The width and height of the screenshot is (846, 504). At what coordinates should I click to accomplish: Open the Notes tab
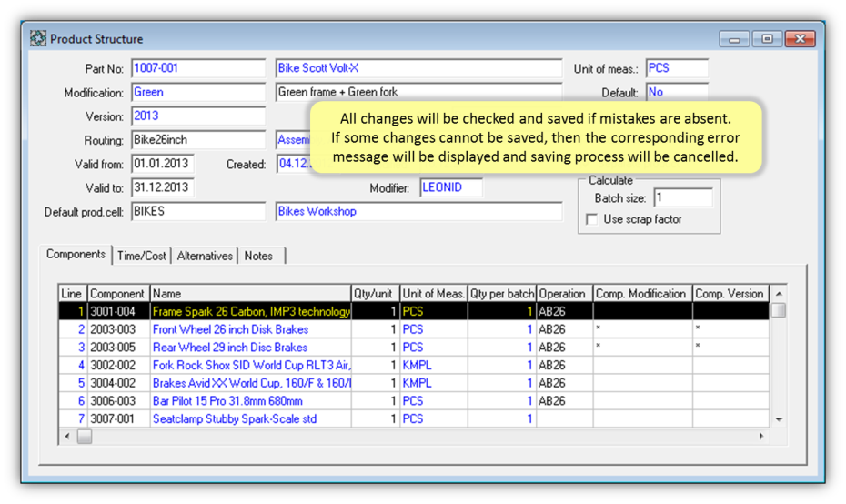[258, 256]
